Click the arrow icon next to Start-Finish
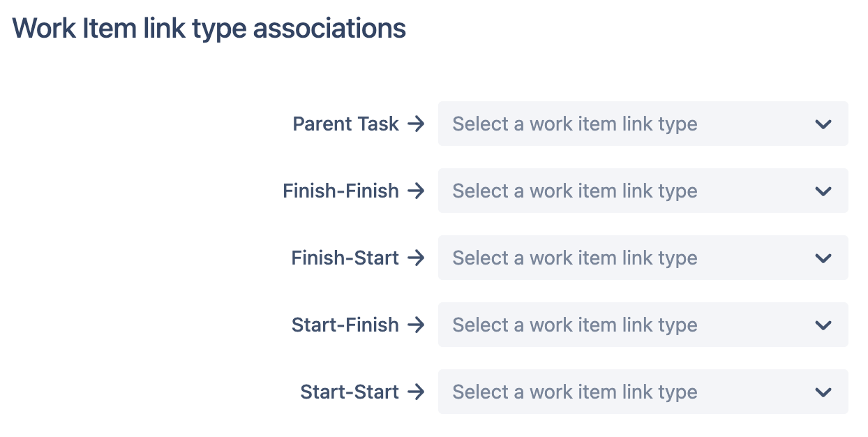The width and height of the screenshot is (868, 437). click(417, 325)
